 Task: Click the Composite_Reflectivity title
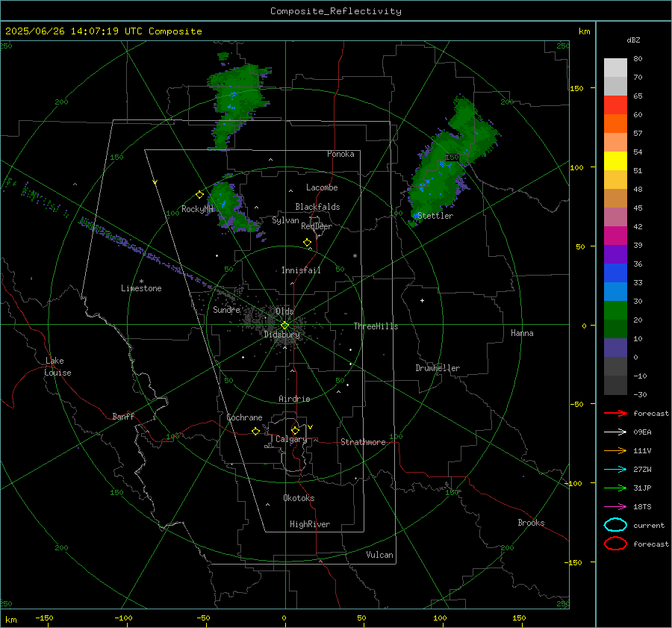click(335, 11)
